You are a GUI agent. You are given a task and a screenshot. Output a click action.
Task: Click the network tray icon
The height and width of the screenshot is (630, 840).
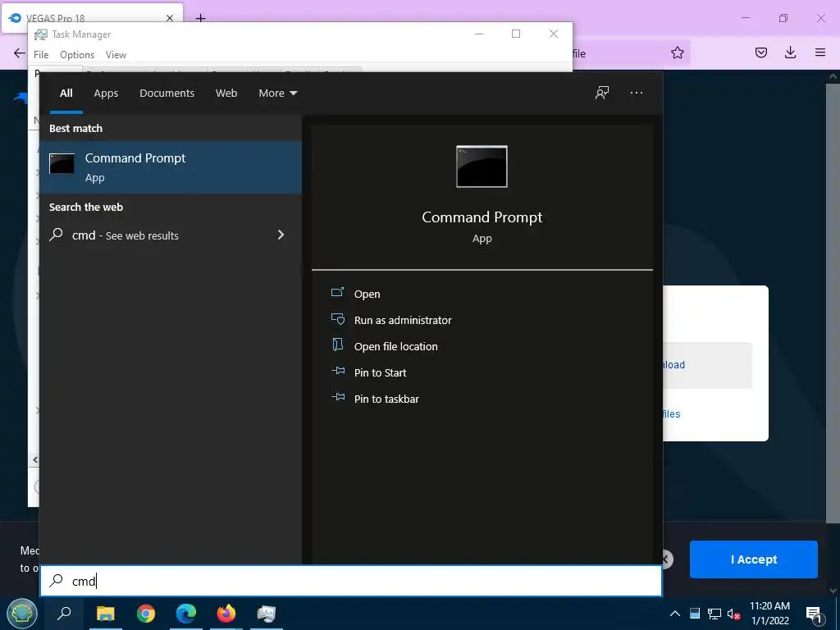(714, 614)
